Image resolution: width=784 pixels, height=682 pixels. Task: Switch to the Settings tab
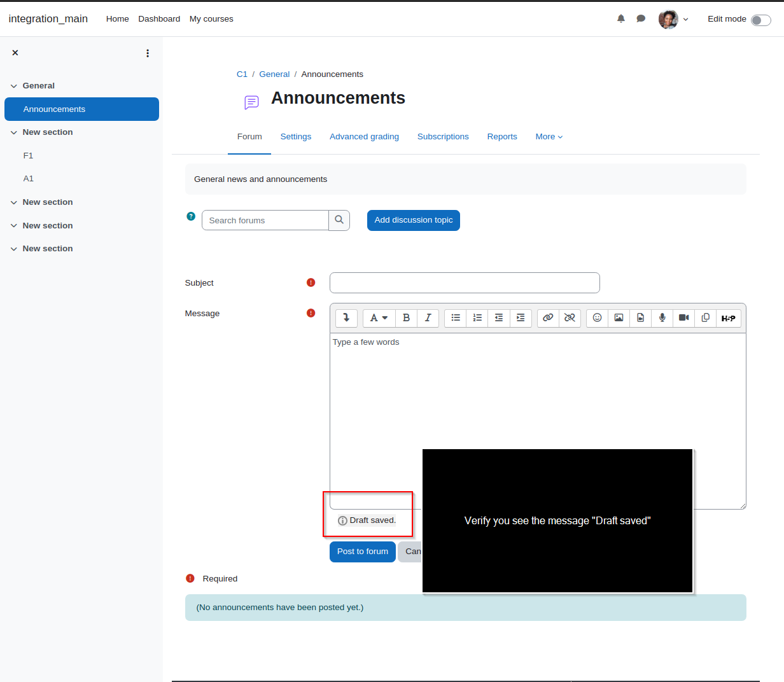(296, 137)
